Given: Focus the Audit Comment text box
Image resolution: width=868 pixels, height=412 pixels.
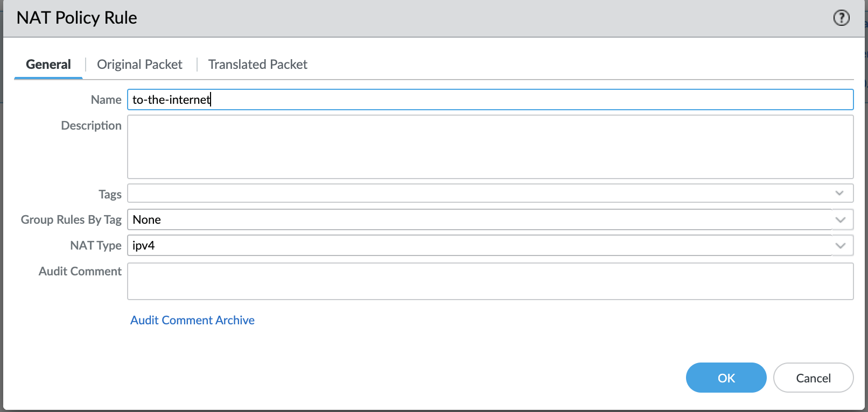Looking at the screenshot, I should 490,281.
